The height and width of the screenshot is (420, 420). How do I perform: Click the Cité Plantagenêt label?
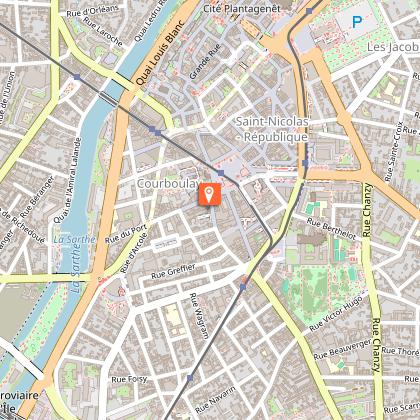[242, 9]
